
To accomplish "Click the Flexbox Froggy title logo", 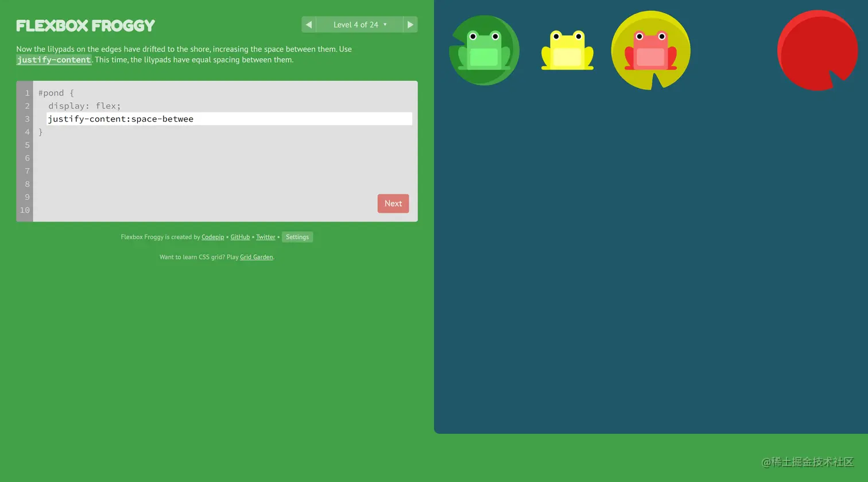I will (x=86, y=26).
